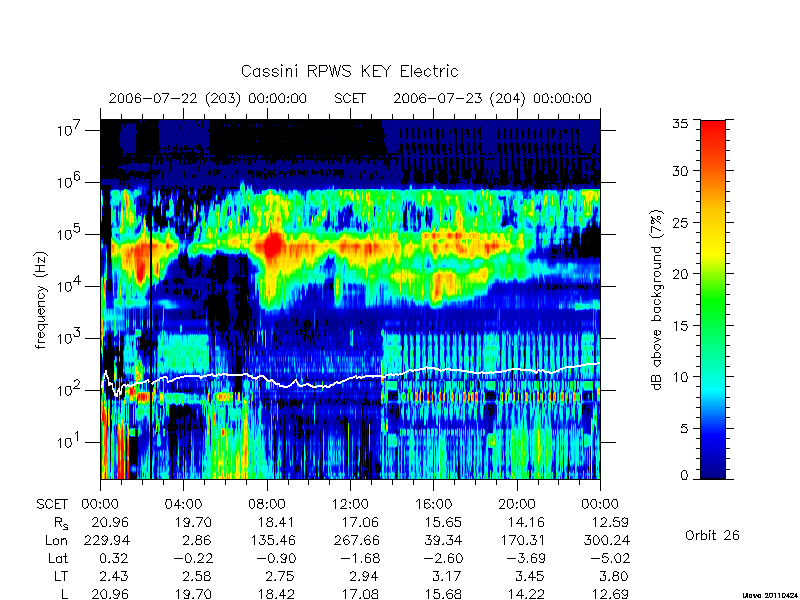Click the time tick label "20:00"
800x600 pixels.
tap(517, 505)
